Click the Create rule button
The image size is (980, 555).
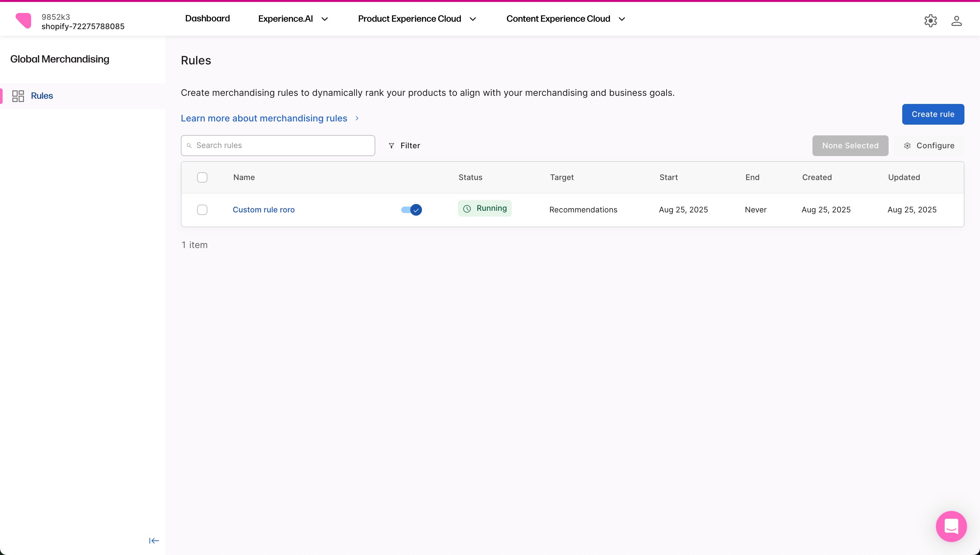click(933, 114)
